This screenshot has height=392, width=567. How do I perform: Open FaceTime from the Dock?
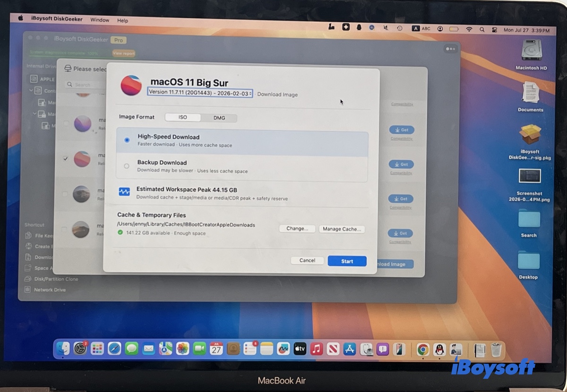click(199, 349)
